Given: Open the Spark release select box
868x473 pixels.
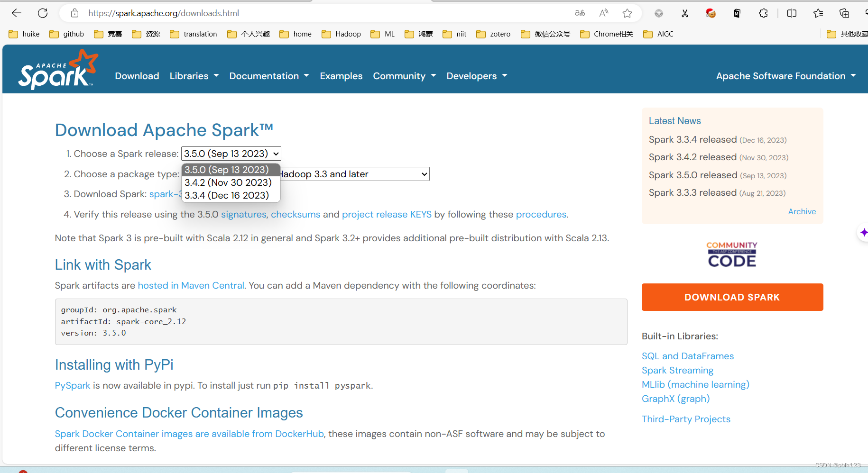Looking at the screenshot, I should pos(231,154).
